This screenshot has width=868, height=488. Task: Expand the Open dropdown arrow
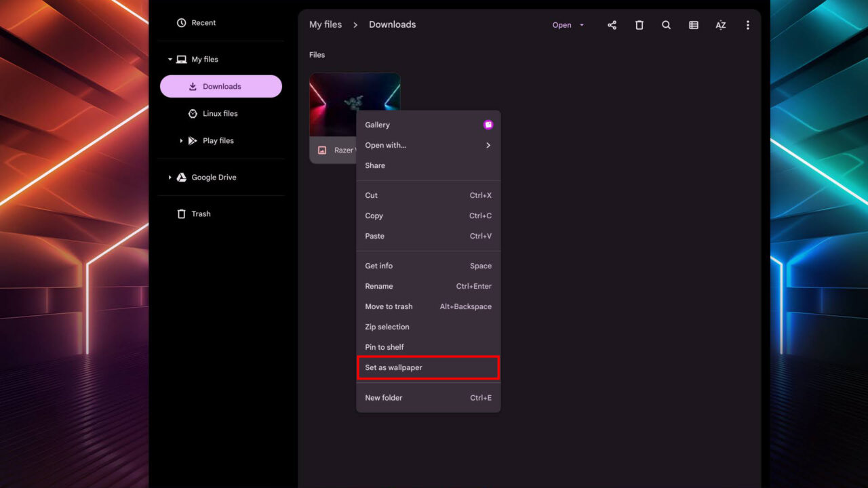[581, 24]
